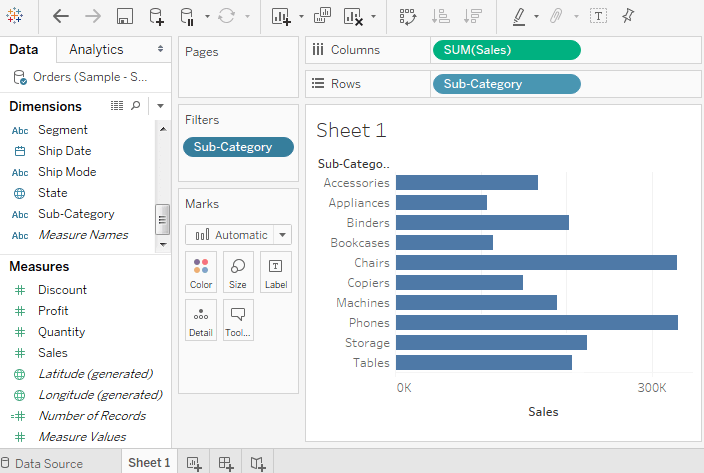Click the New Story tab icon

(258, 463)
